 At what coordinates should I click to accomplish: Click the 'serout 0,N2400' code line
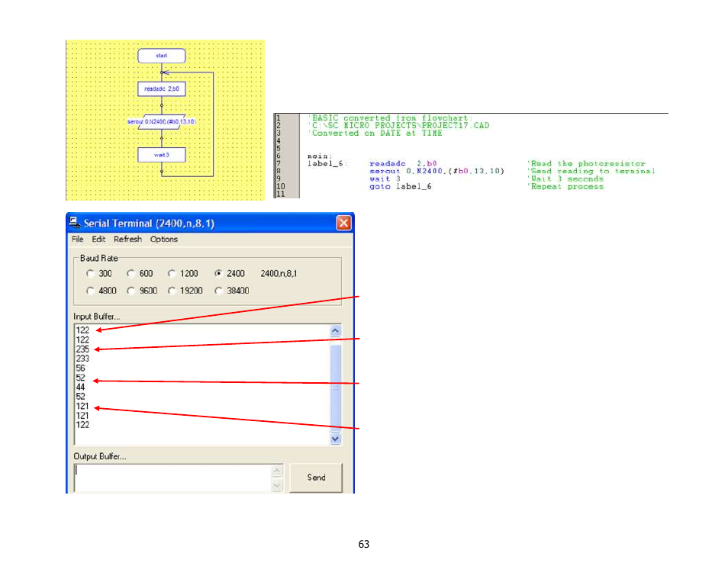[436, 172]
